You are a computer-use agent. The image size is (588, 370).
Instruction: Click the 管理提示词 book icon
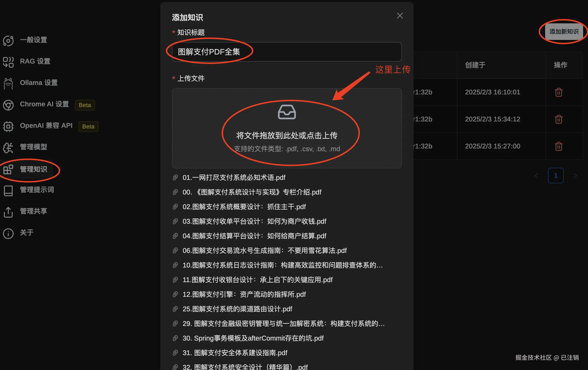8,191
